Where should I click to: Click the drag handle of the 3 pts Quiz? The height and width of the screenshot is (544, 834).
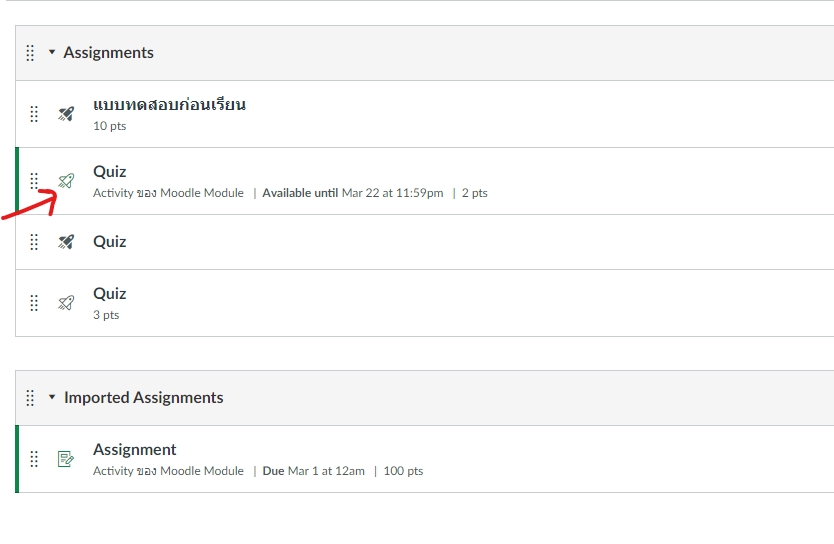click(34, 303)
